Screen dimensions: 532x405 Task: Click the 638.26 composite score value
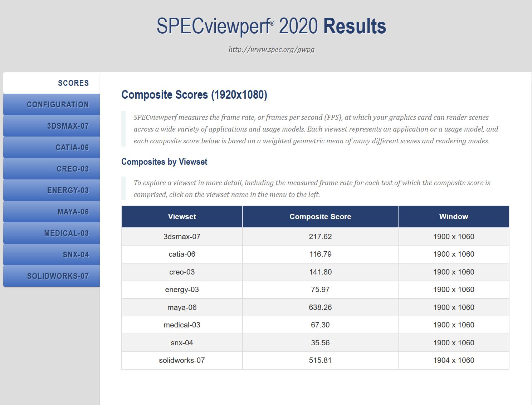320,307
